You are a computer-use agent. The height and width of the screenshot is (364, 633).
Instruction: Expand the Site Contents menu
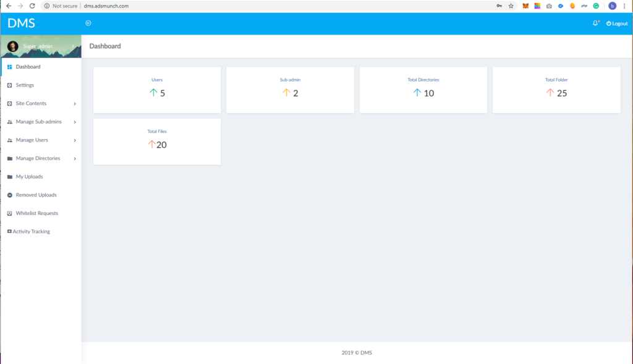click(74, 103)
